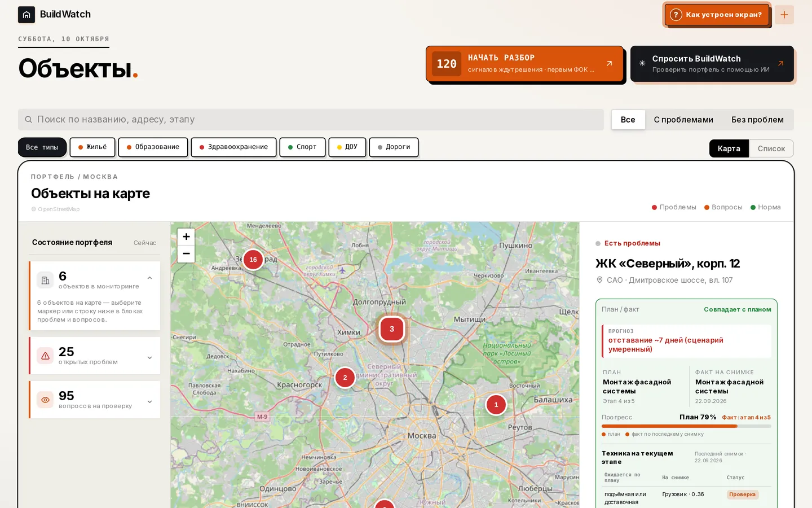812x508 pixels.
Task: Click the Проверка status badge
Action: click(742, 494)
